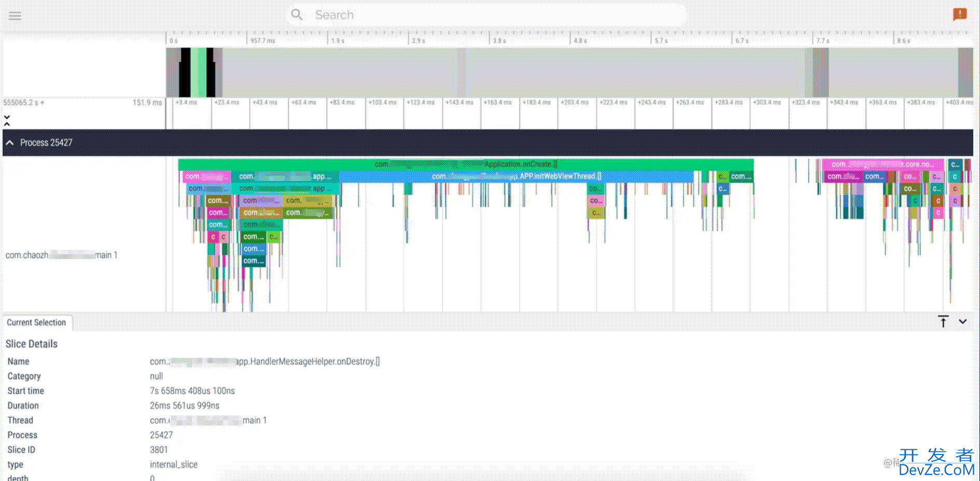Click the +103.4 ms time axis mark
This screenshot has height=481, width=980.
[x=382, y=103]
